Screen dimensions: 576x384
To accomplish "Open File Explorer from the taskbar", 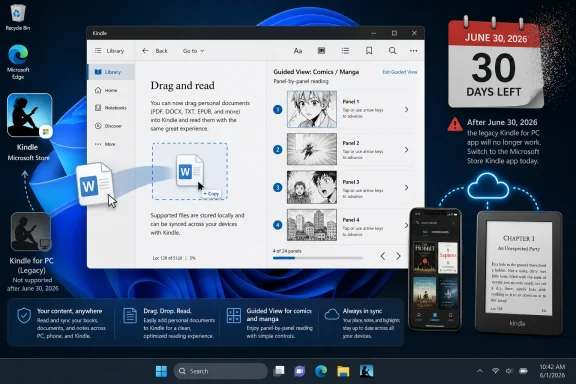I will click(x=343, y=371).
